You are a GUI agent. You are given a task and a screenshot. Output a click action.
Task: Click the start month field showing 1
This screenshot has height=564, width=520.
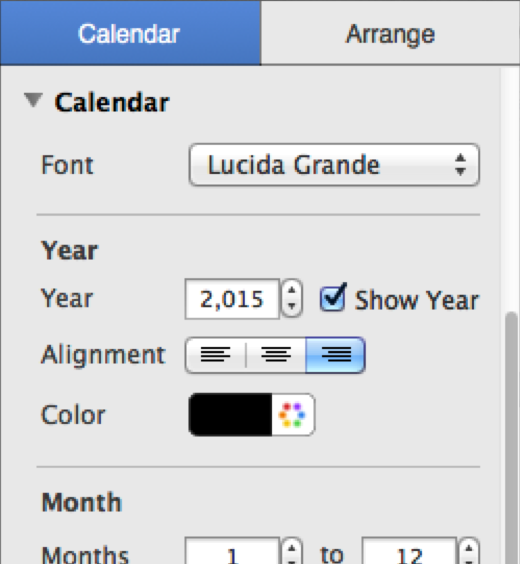(232, 551)
